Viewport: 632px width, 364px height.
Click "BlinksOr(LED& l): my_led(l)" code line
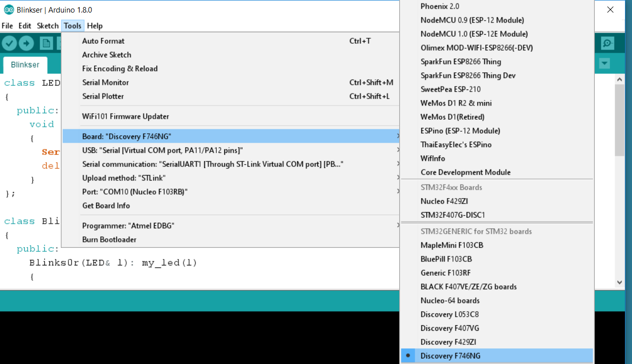coord(113,262)
